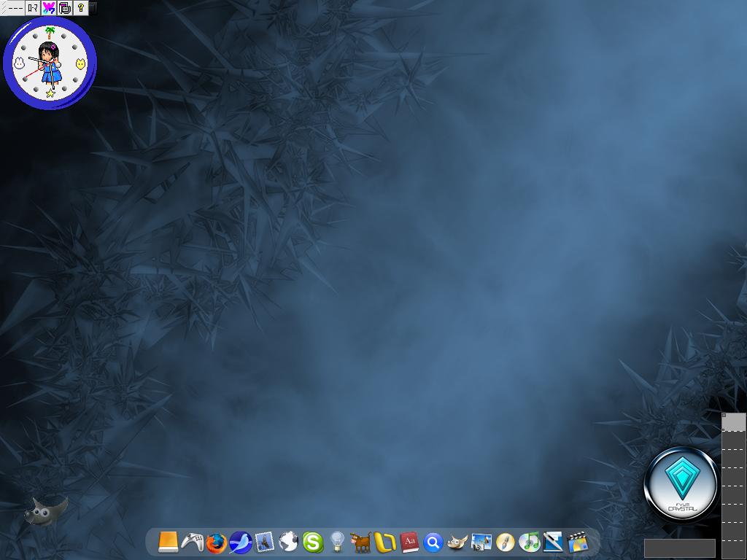Open the red dictionary book icon
Image resolution: width=747 pixels, height=560 pixels.
[x=409, y=542]
